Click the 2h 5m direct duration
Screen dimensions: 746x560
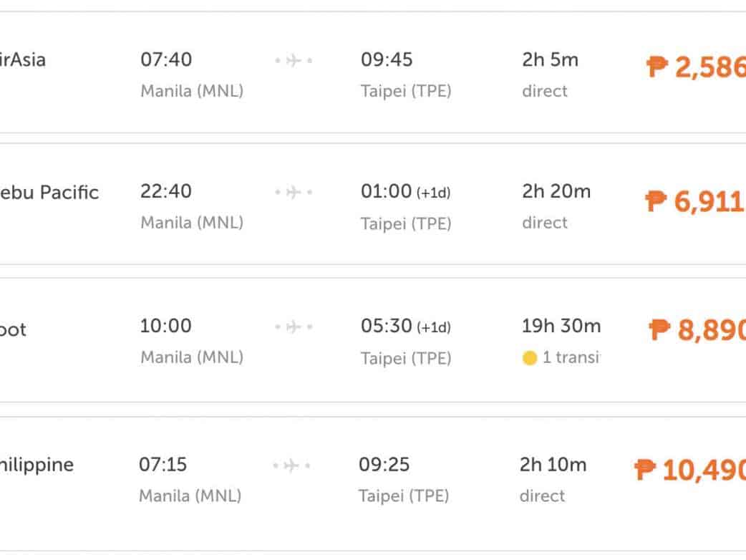click(x=550, y=59)
